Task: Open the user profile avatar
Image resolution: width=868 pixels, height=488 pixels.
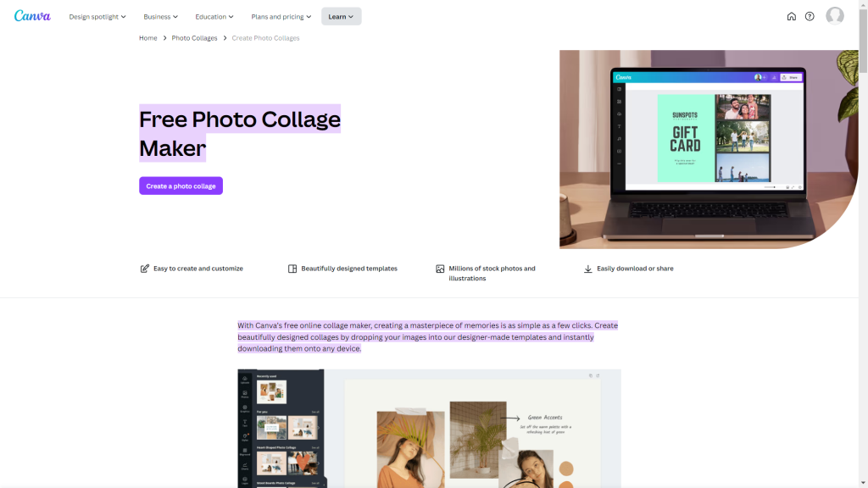Action: point(834,16)
